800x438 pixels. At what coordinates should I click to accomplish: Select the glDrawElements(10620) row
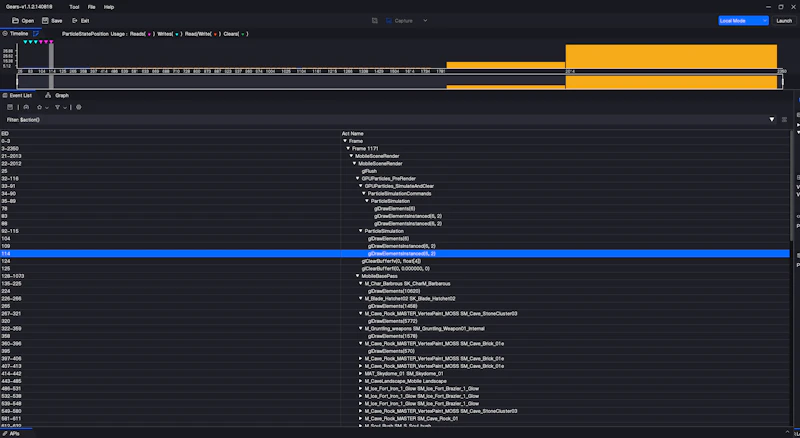click(x=395, y=291)
